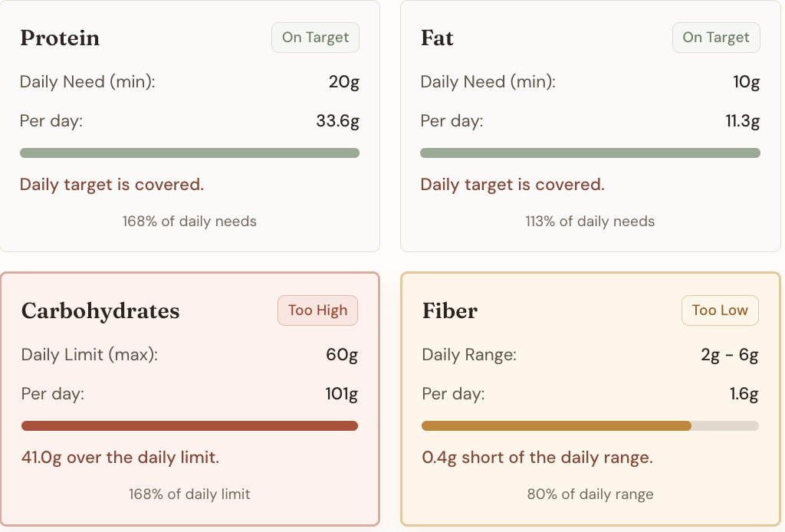Screen dimensions: 785x532
Task: Select the Carbohydrates card heading
Action: (x=100, y=311)
